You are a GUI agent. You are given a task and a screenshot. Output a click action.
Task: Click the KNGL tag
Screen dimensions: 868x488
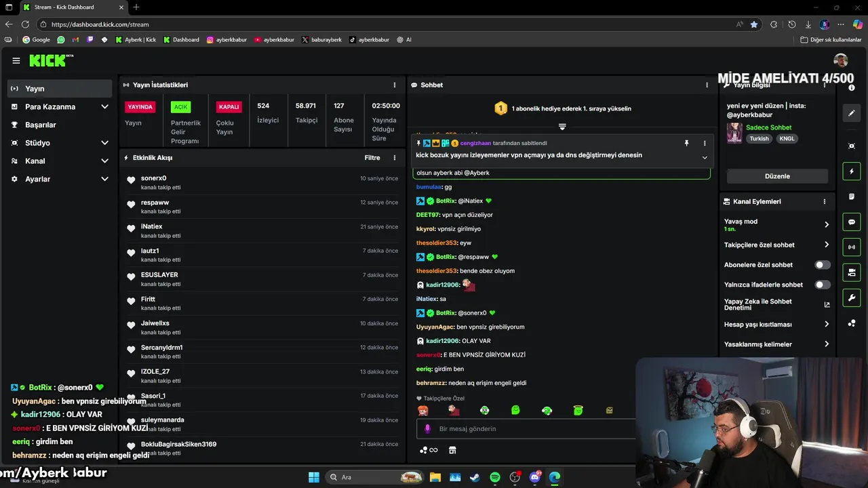coord(787,138)
